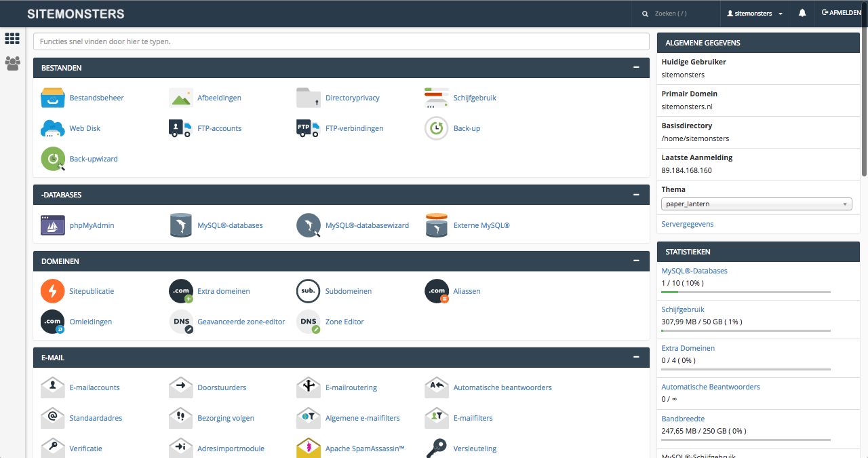Image resolution: width=868 pixels, height=458 pixels.
Task: Open the Automatische beantwoorders envelope icon
Action: click(x=437, y=387)
